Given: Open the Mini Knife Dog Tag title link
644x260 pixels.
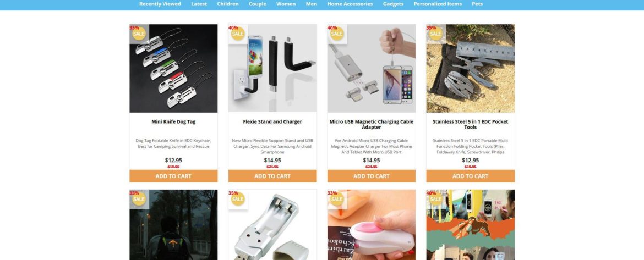Looking at the screenshot, I should coord(173,122).
